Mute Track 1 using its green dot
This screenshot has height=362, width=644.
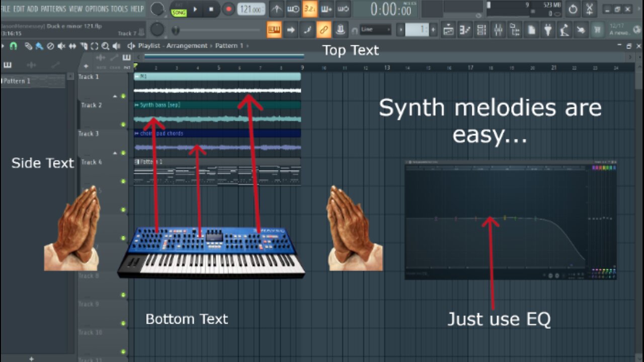(x=123, y=96)
